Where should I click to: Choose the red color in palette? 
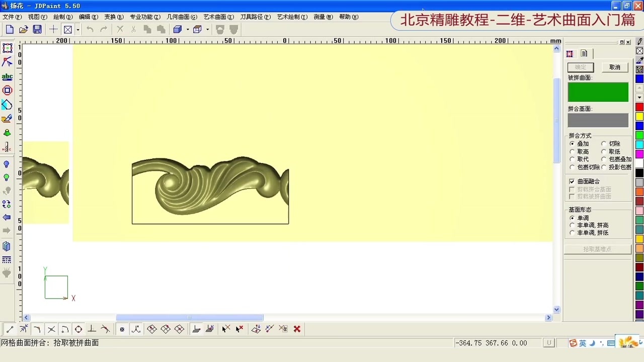(x=639, y=107)
